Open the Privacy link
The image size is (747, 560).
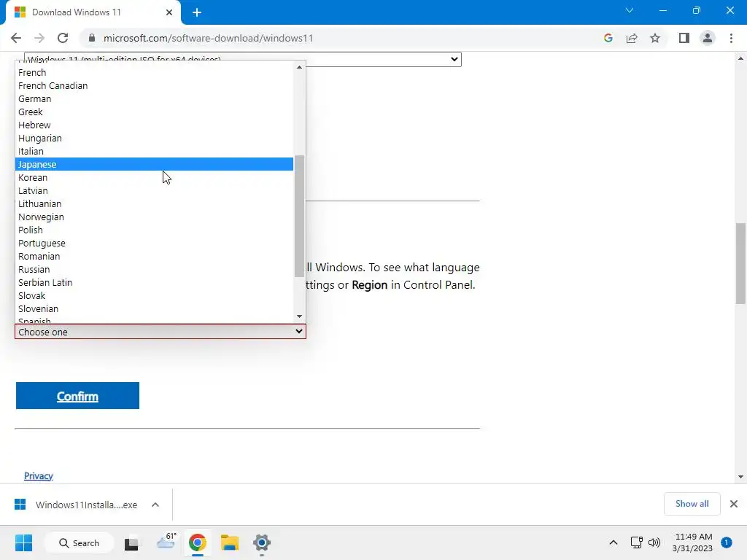39,475
